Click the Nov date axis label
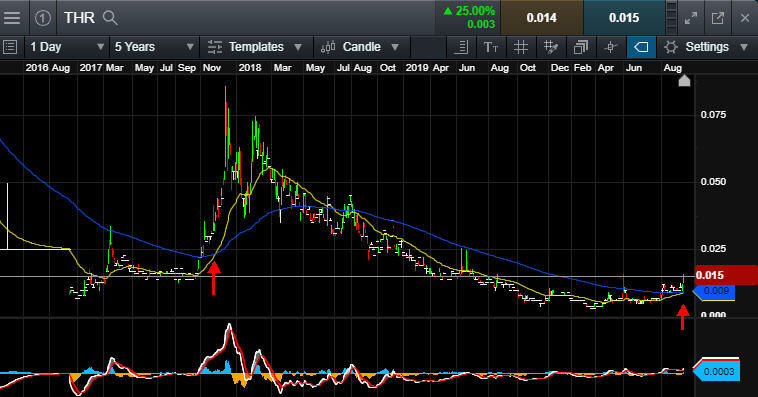Image resolution: width=758 pixels, height=397 pixels. click(212, 68)
